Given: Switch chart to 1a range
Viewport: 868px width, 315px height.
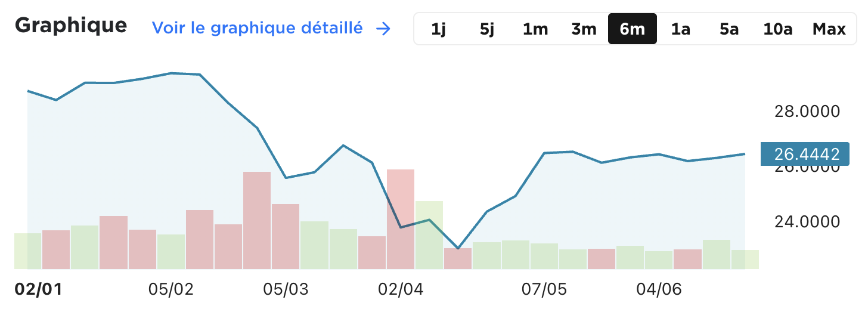Looking at the screenshot, I should pos(680,29).
